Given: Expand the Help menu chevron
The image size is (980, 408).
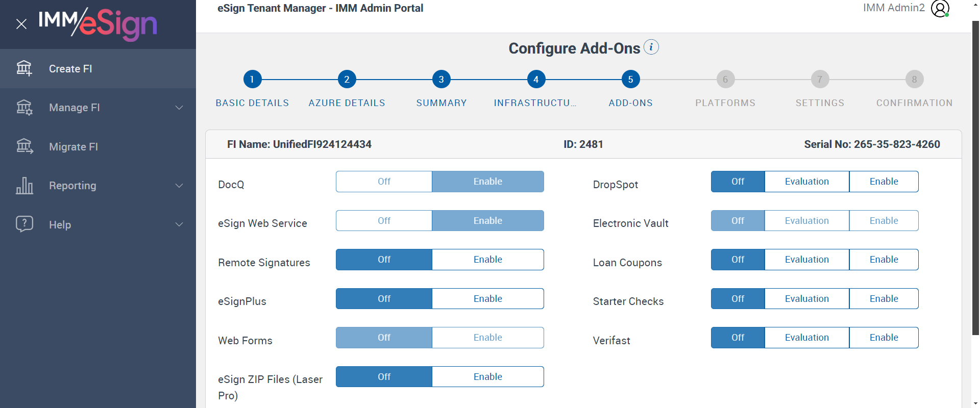Looking at the screenshot, I should [179, 224].
